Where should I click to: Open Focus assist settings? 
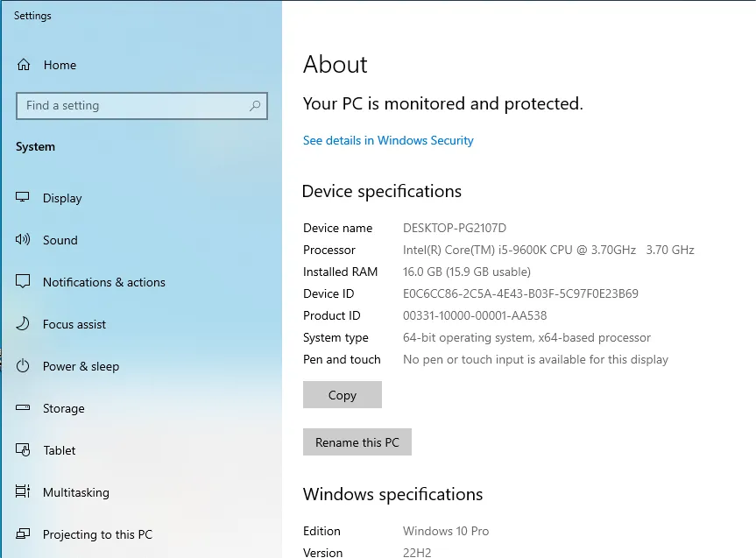point(74,324)
